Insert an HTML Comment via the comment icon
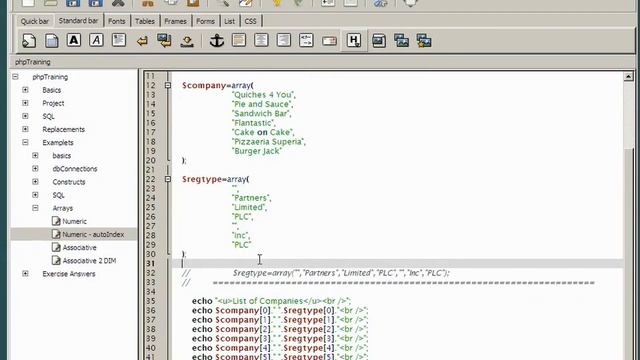640x360 pixels. pyautogui.click(x=306, y=40)
